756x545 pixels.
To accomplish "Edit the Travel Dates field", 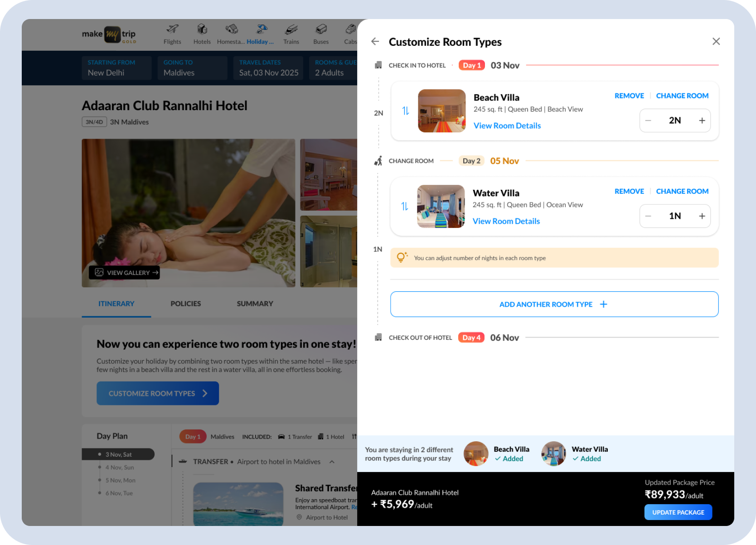I will [268, 68].
